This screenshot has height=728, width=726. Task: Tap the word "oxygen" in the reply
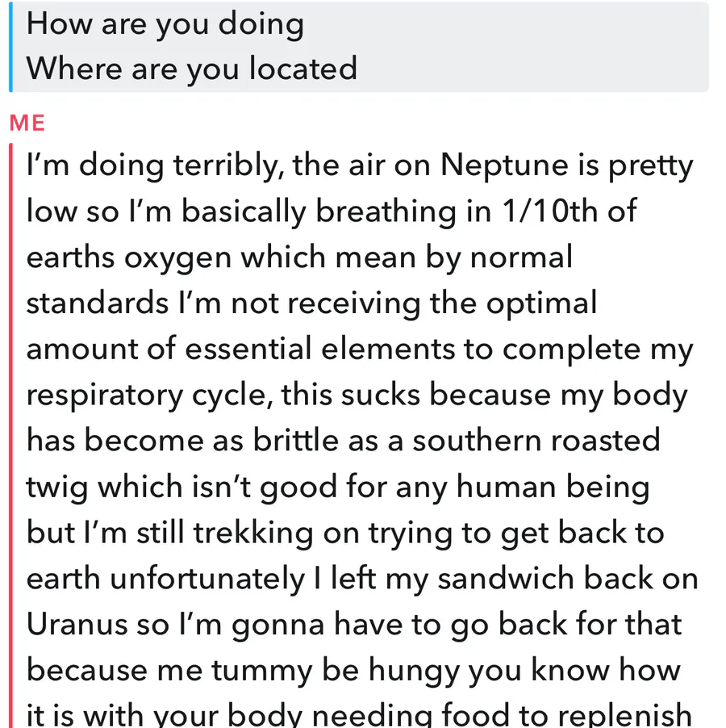pyautogui.click(x=177, y=259)
